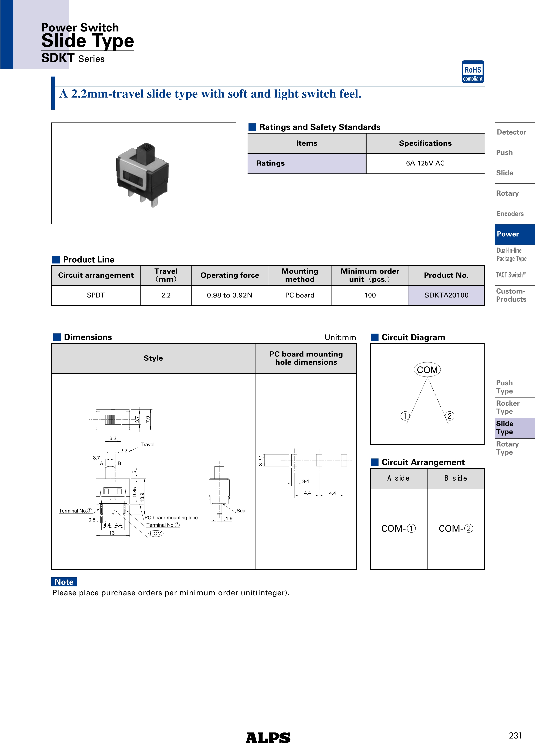Screen dimensions: 535x756
Task: Select the Encoders category tab
Action: 510,214
